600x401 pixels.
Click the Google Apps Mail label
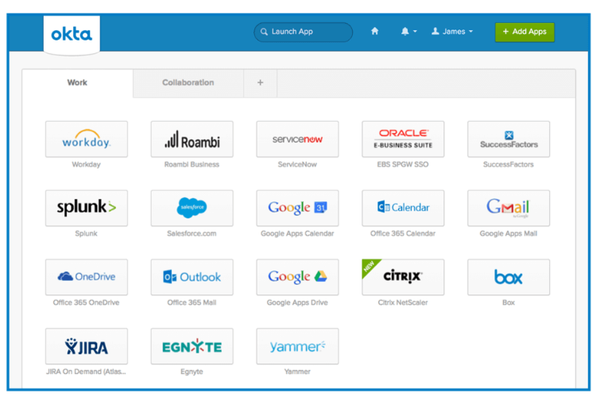pyautogui.click(x=509, y=233)
